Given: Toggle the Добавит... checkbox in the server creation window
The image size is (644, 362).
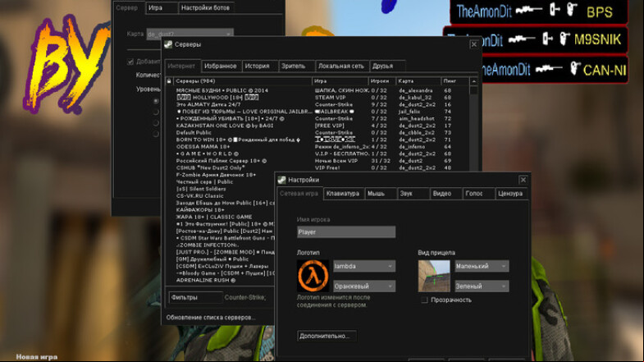Looking at the screenshot, I should (x=130, y=62).
